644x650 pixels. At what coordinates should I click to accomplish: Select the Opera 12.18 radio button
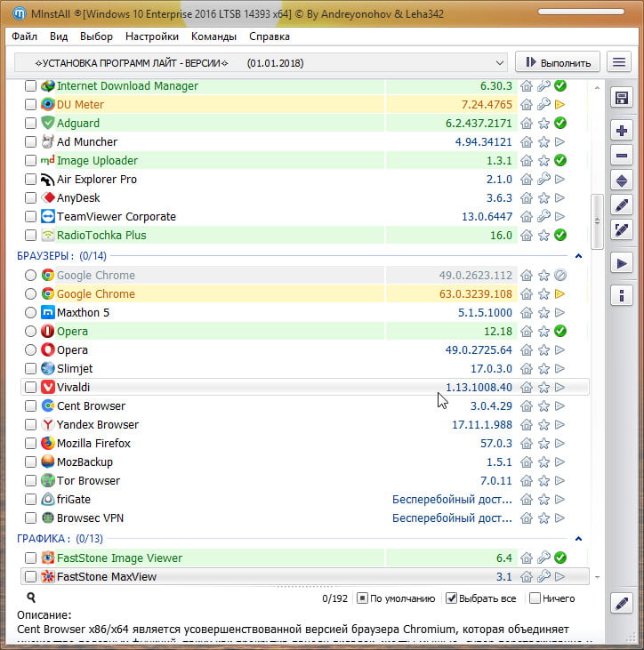click(x=31, y=332)
